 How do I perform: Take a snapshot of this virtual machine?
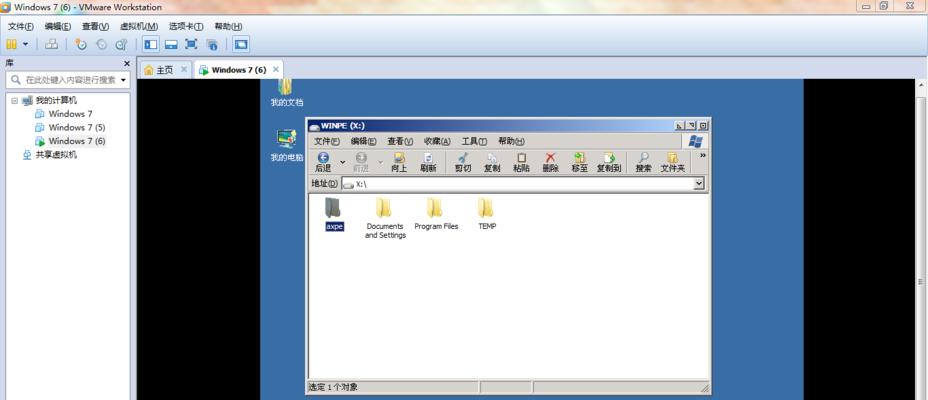pos(81,44)
